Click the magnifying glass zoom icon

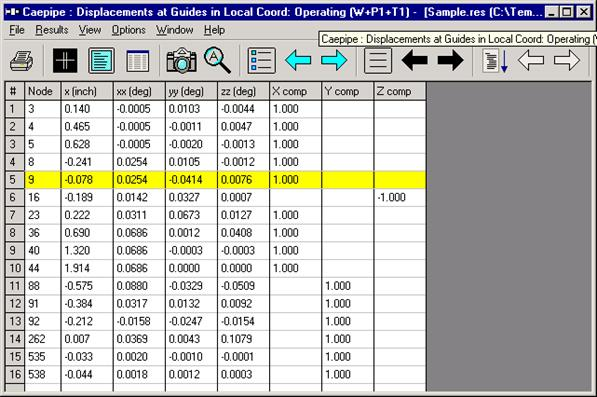tap(217, 60)
